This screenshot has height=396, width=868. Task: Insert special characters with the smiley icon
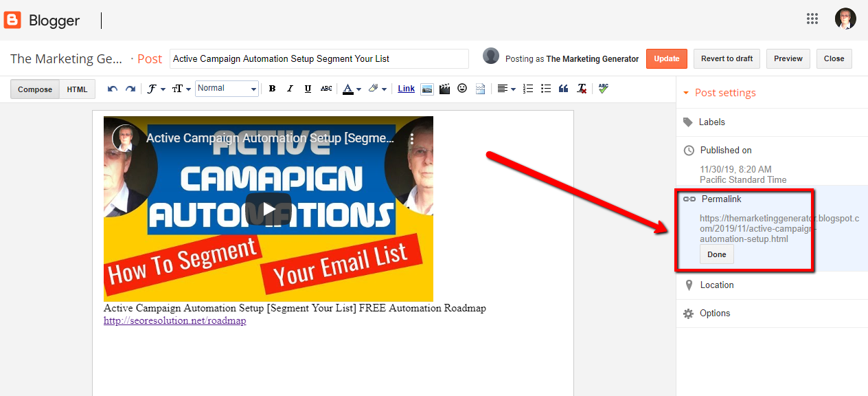click(462, 89)
